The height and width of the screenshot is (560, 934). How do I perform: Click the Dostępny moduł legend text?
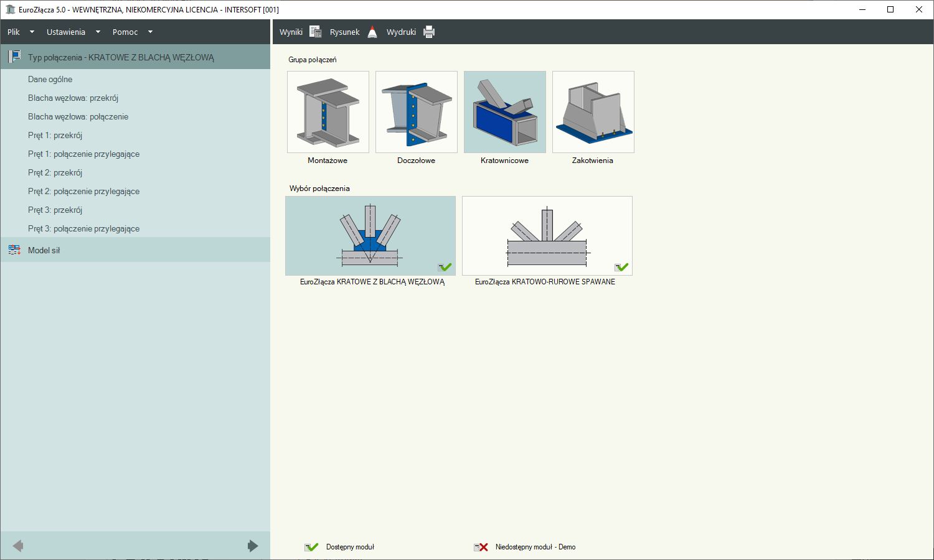[350, 547]
